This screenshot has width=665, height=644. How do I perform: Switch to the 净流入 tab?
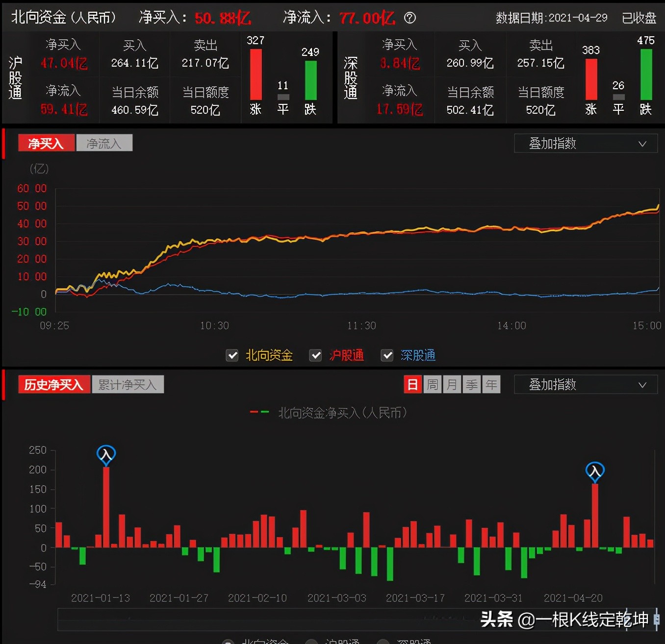point(104,143)
